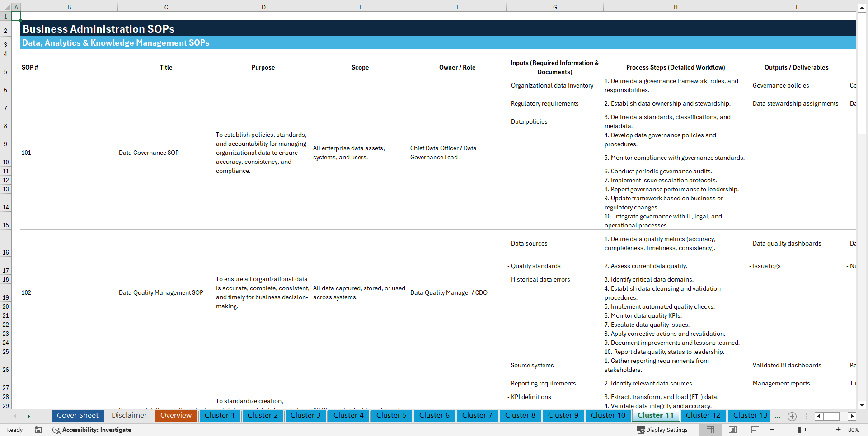The image size is (868, 436).
Task: Switch to Normal view
Action: (x=709, y=430)
